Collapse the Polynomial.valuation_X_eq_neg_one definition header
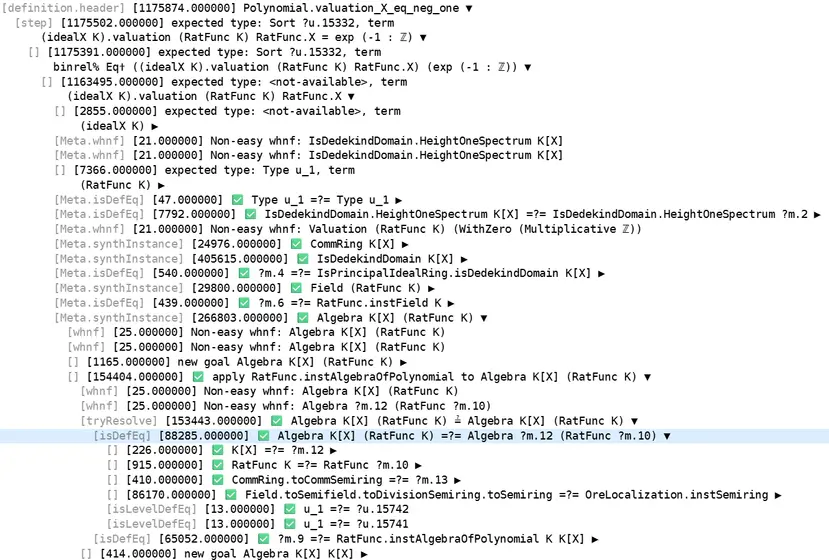The image size is (829, 560). (469, 8)
